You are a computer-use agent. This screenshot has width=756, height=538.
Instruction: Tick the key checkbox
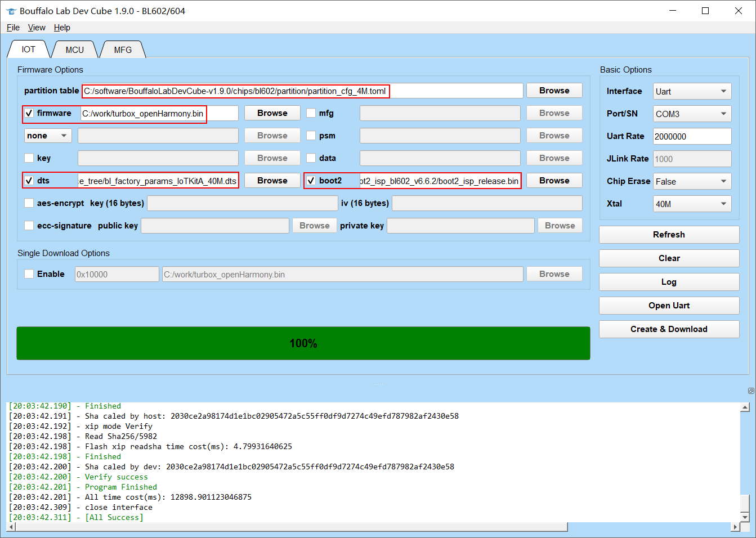tap(29, 158)
